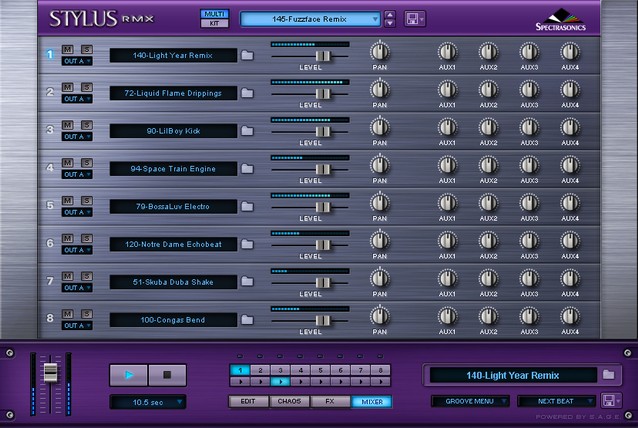Switch to the EDIT page
Image resolution: width=638 pixels, height=428 pixels.
[248, 402]
